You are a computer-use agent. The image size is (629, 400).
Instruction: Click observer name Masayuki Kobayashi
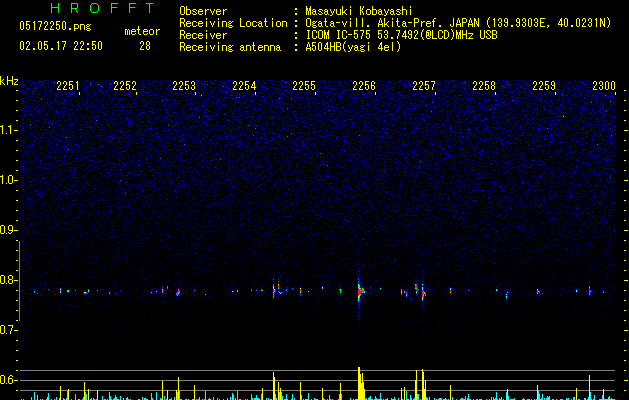point(359,11)
